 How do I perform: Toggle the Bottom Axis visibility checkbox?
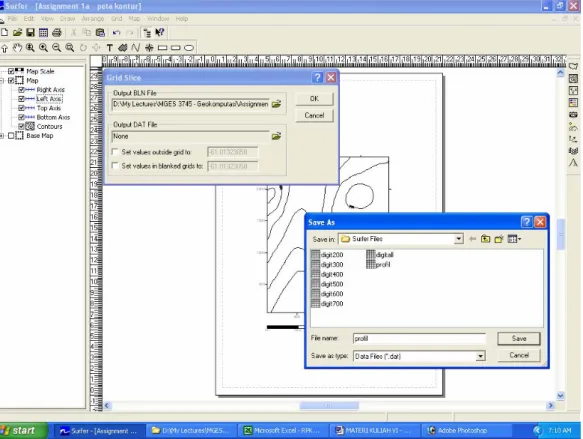[x=21, y=117]
